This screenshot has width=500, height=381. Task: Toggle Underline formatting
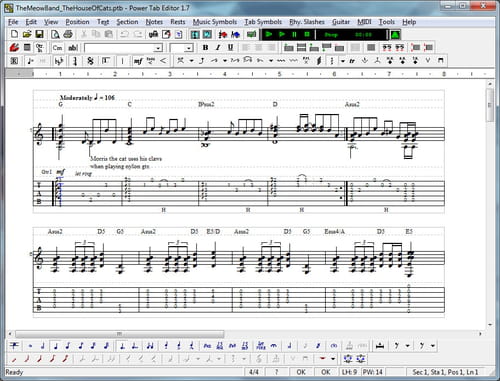(230, 48)
